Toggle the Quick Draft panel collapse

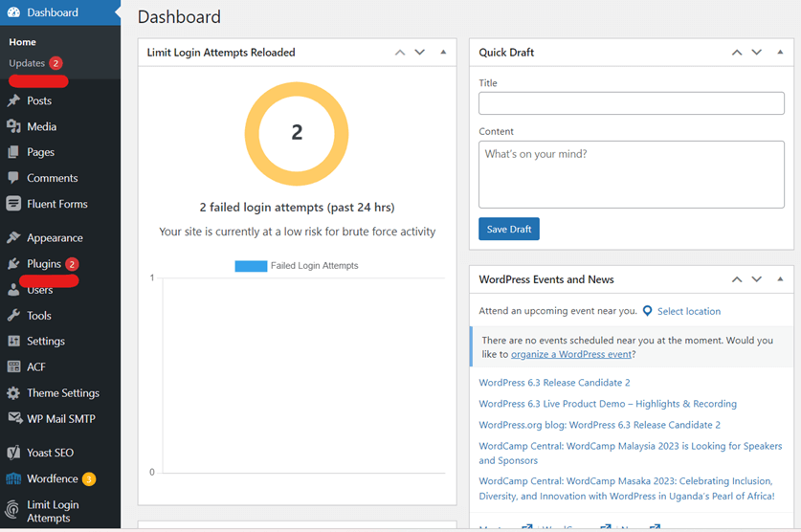pos(780,53)
